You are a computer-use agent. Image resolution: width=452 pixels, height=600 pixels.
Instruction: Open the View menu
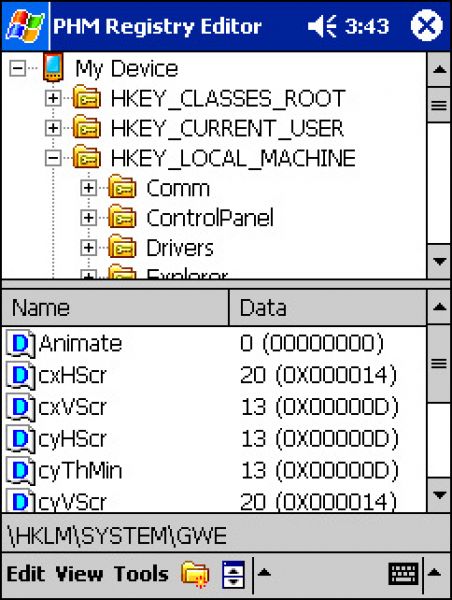coord(79,574)
